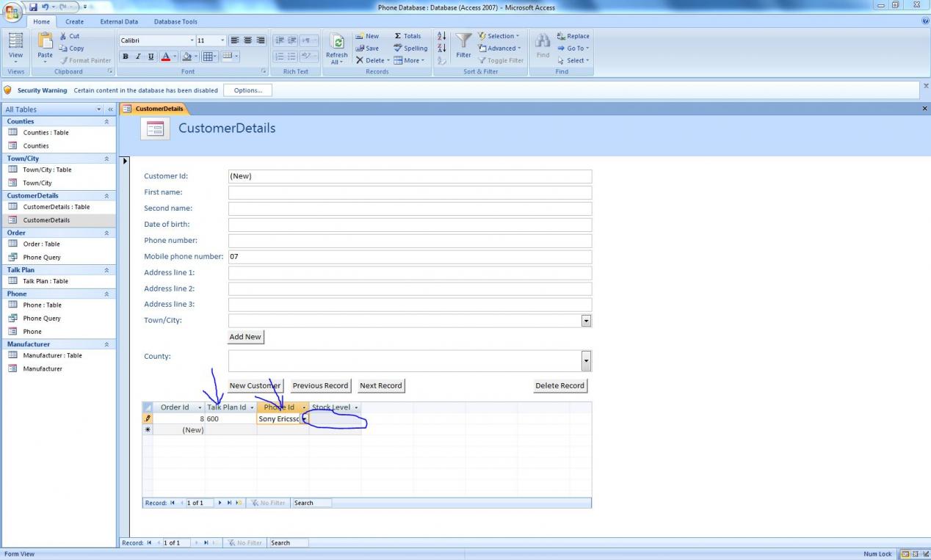Switch to the Create ribbon tab
The width and height of the screenshot is (931, 560).
coord(75,22)
